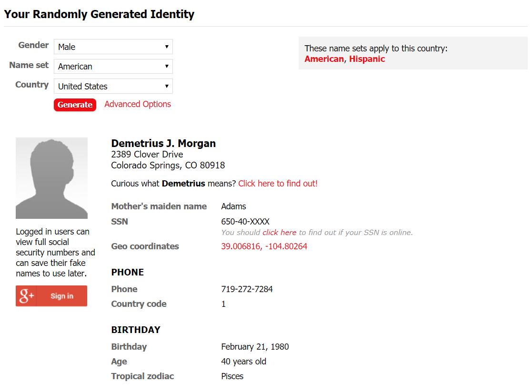532x392 pixels.
Task: Click the Google Plus sign in icon
Action: click(x=26, y=296)
